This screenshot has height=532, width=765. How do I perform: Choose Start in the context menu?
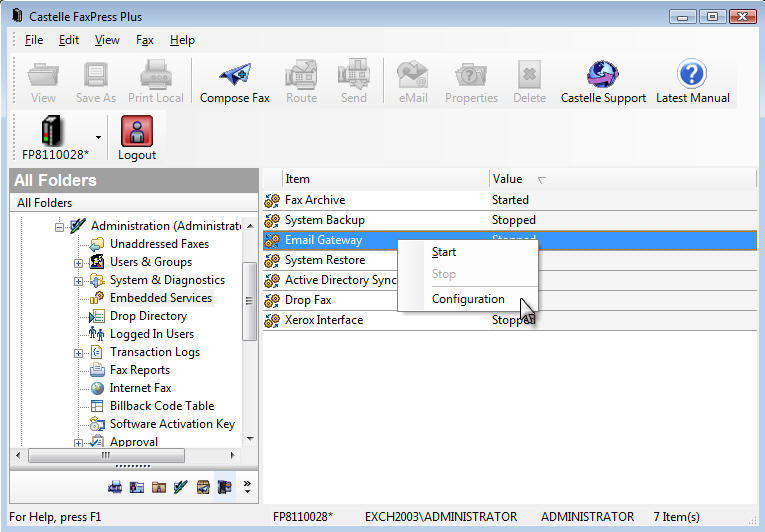click(444, 252)
